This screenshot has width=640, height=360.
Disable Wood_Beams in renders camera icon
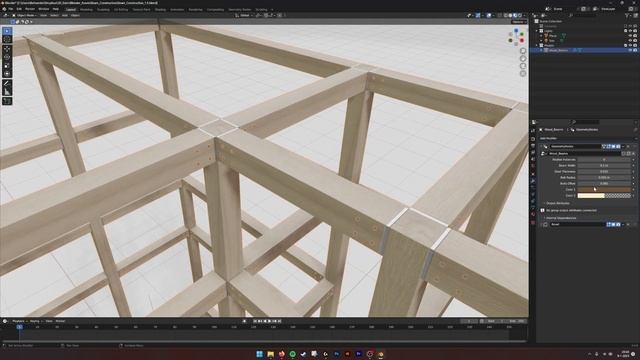[x=635, y=50]
